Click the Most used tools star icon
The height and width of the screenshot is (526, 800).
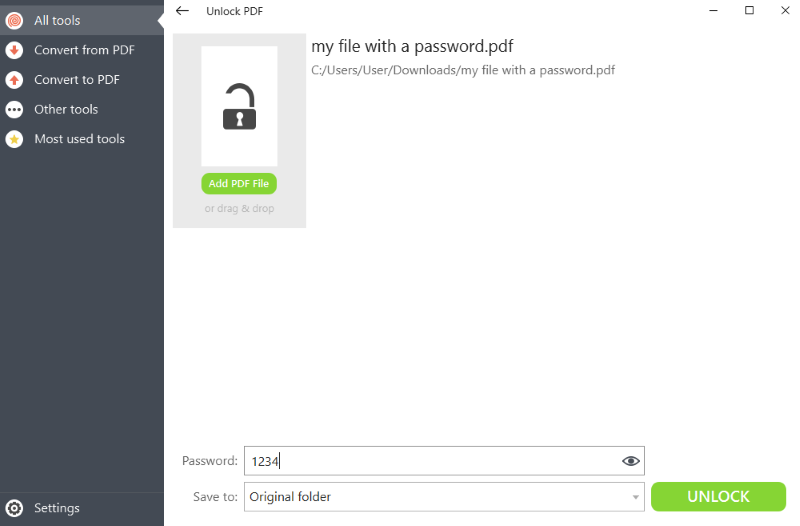[x=14, y=139]
